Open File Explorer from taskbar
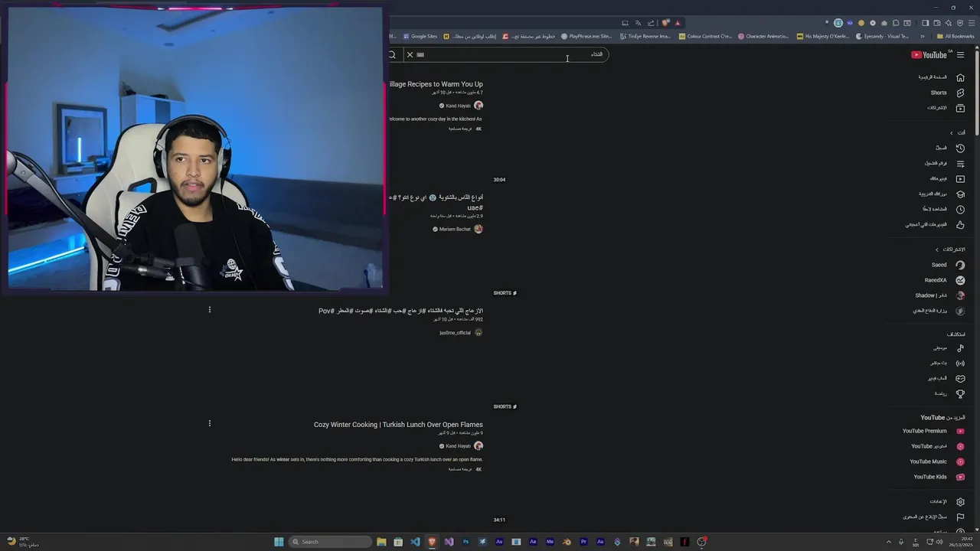 click(x=381, y=542)
